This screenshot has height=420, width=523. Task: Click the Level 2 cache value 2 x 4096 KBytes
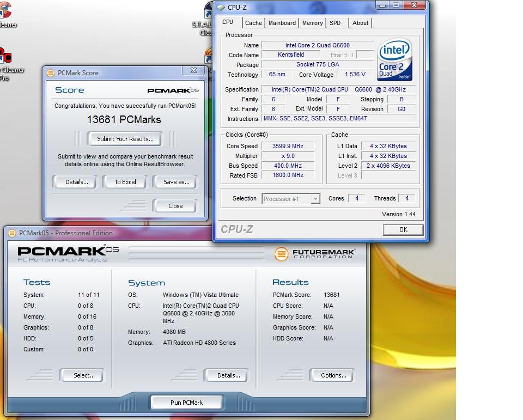click(x=388, y=166)
